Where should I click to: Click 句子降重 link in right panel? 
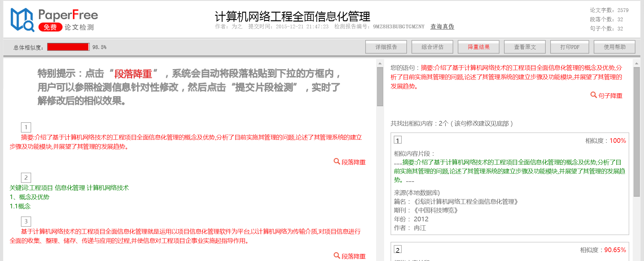click(610, 96)
